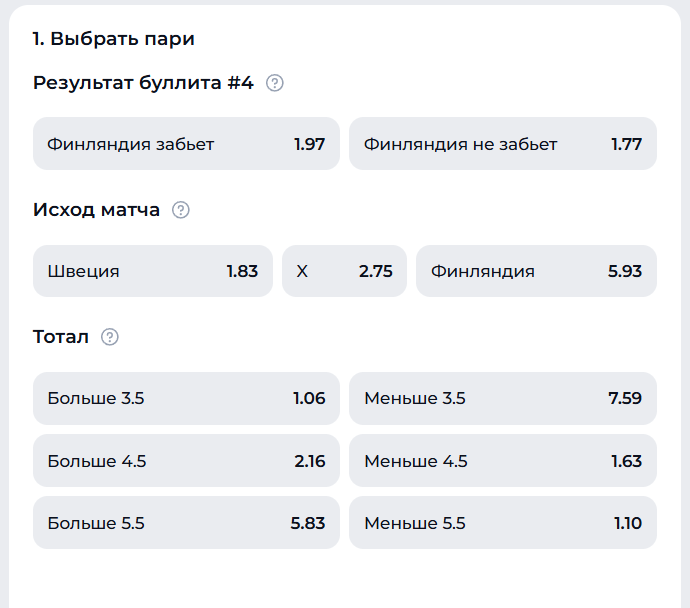Choose the Больше 5.5 total at 5.83
The width and height of the screenshot is (690, 608).
(186, 523)
